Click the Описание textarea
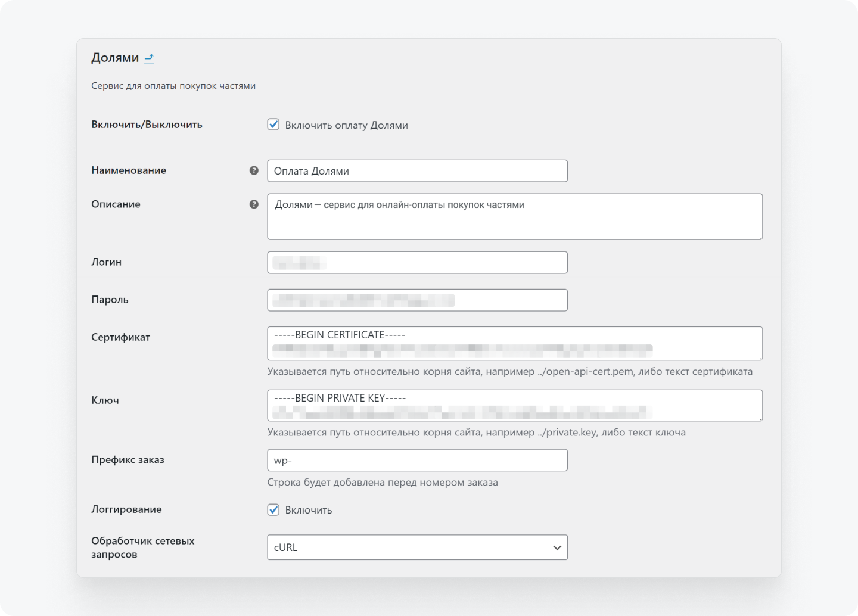858x616 pixels. pos(515,217)
